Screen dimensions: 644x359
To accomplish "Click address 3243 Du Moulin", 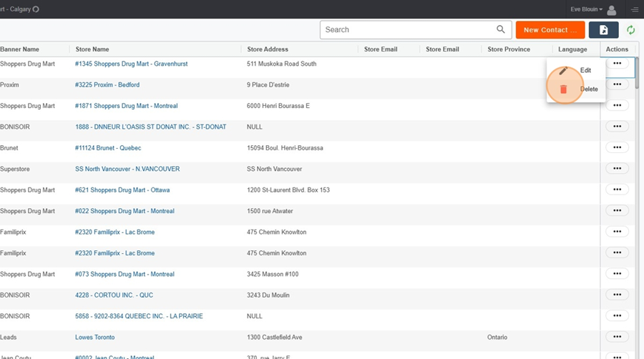I will tap(268, 295).
